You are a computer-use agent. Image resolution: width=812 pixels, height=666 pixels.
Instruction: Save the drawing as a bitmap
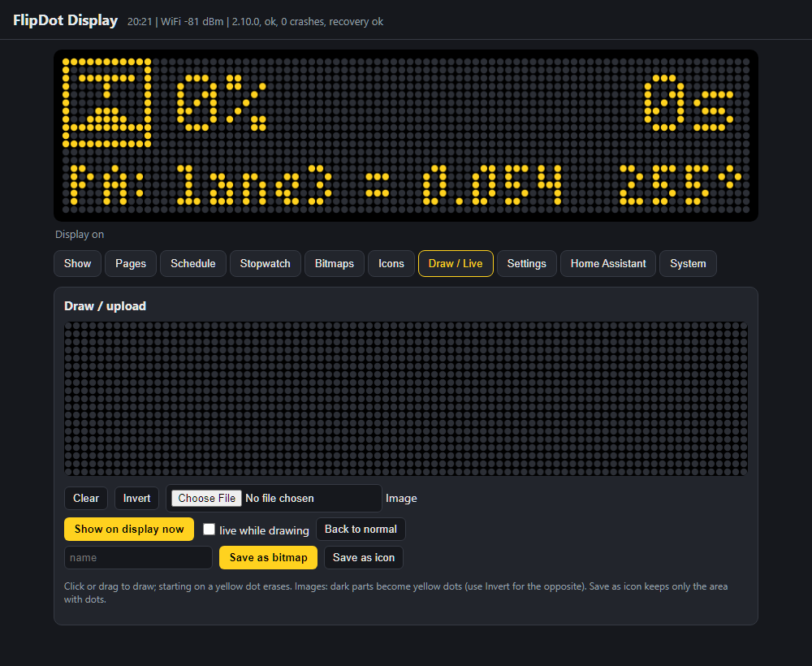pos(268,558)
